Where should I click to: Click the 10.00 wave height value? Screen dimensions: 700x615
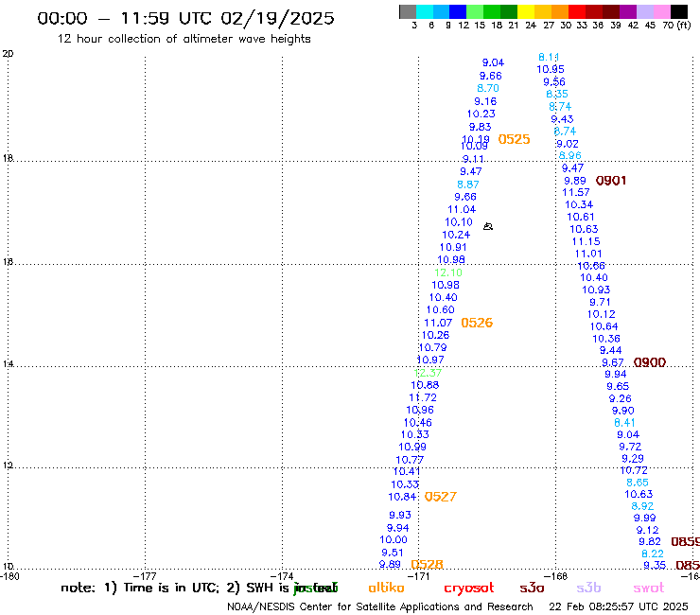click(x=394, y=539)
